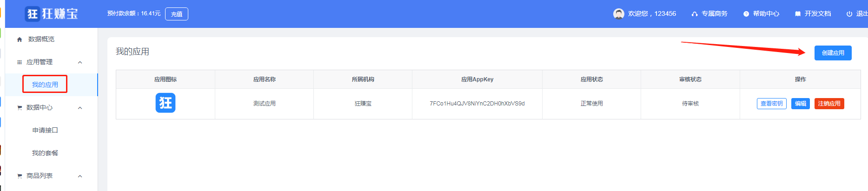Collapse the 数据中心 menu chevron
The width and height of the screenshot is (868, 191).
(x=80, y=108)
